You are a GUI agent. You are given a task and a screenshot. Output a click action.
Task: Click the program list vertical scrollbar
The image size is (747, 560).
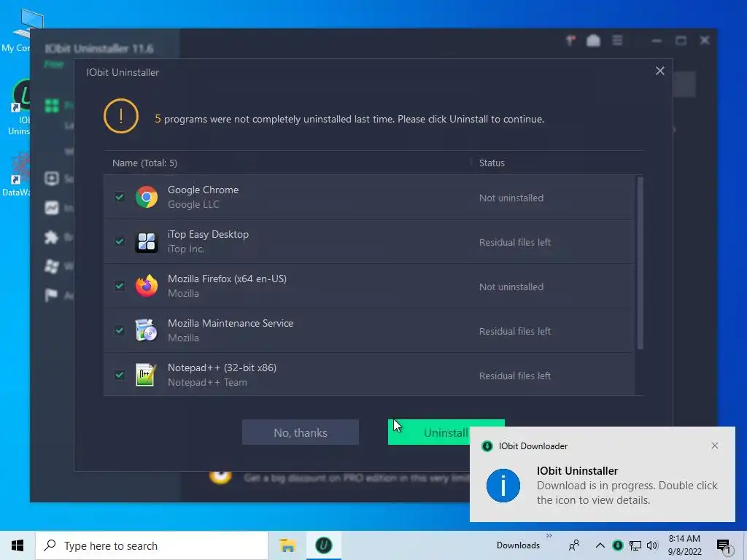(640, 262)
